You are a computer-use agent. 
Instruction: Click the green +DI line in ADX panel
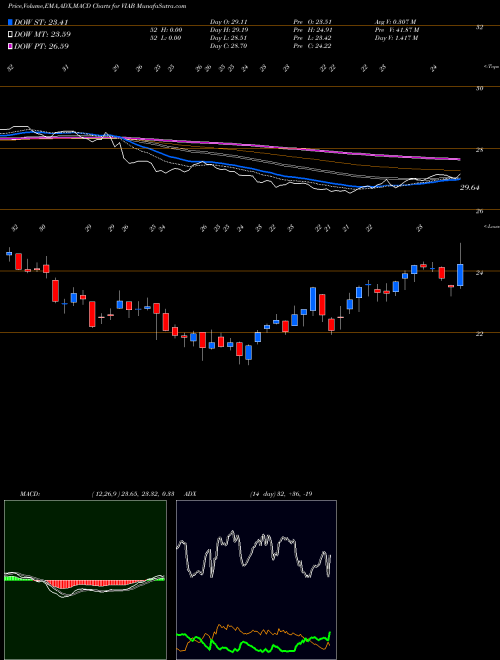click(253, 644)
